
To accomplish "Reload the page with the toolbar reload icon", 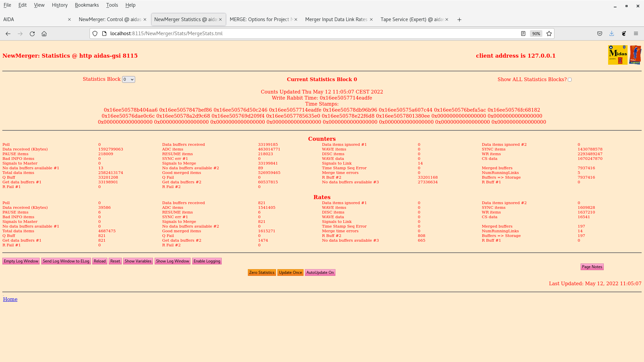I will click(32, 34).
